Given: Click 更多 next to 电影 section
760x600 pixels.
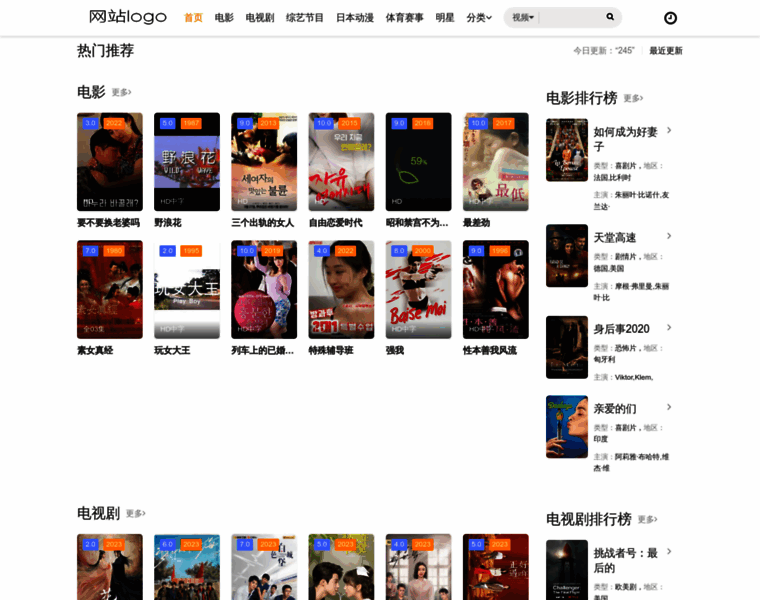Looking at the screenshot, I should pyautogui.click(x=122, y=92).
